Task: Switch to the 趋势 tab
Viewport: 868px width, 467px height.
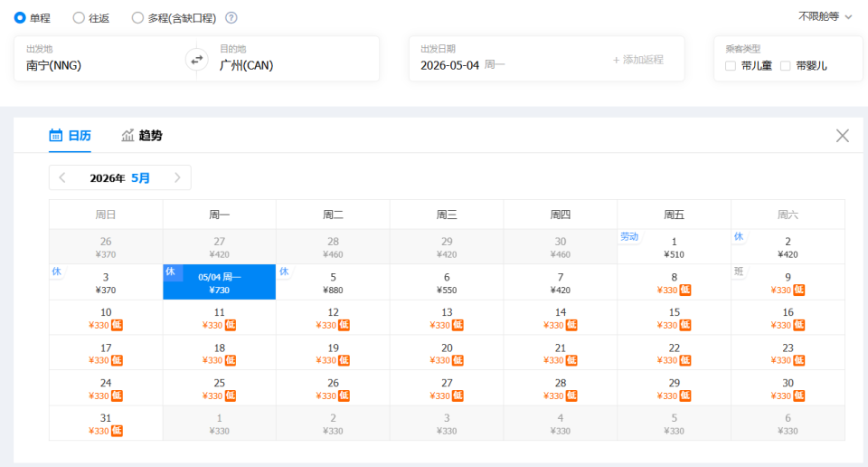Action: [x=142, y=135]
